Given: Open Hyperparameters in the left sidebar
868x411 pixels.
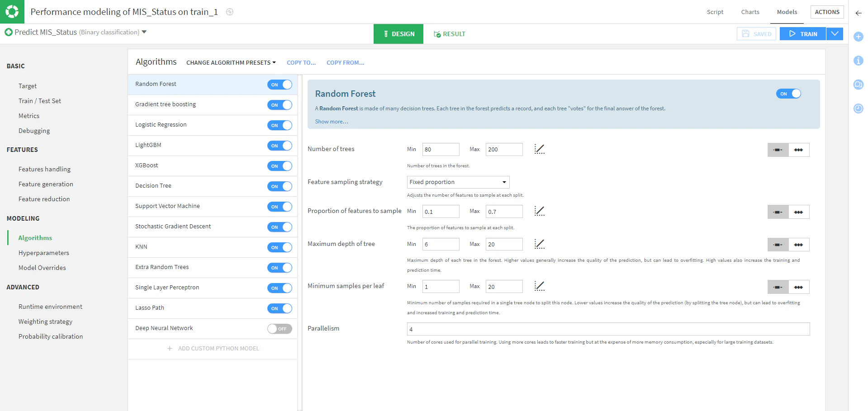Looking at the screenshot, I should click(44, 253).
